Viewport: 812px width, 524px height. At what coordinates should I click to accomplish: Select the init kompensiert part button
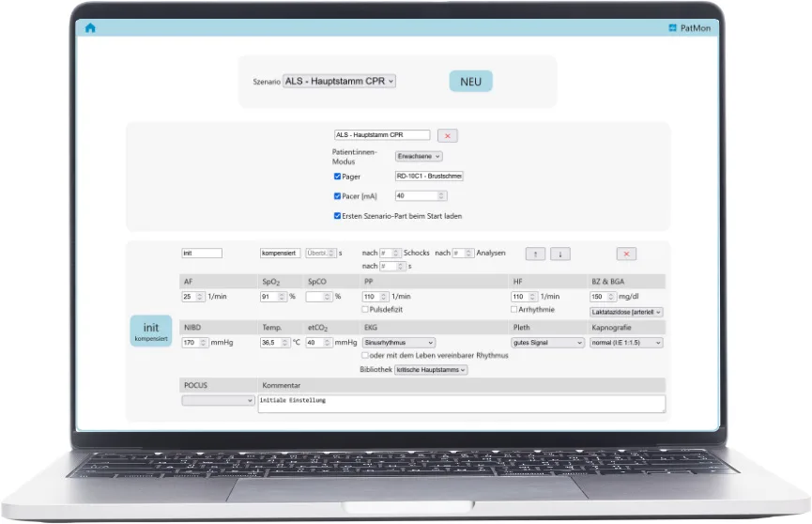coord(150,331)
